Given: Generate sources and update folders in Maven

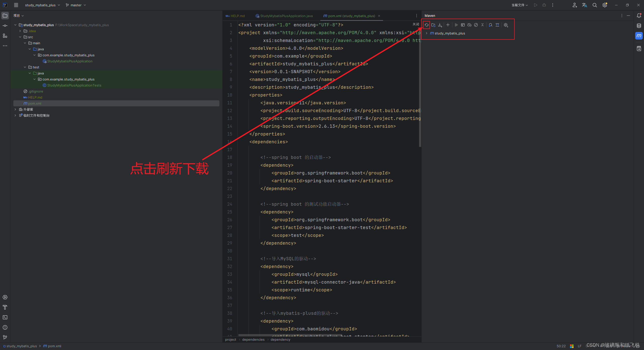Looking at the screenshot, I should pyautogui.click(x=433, y=25).
